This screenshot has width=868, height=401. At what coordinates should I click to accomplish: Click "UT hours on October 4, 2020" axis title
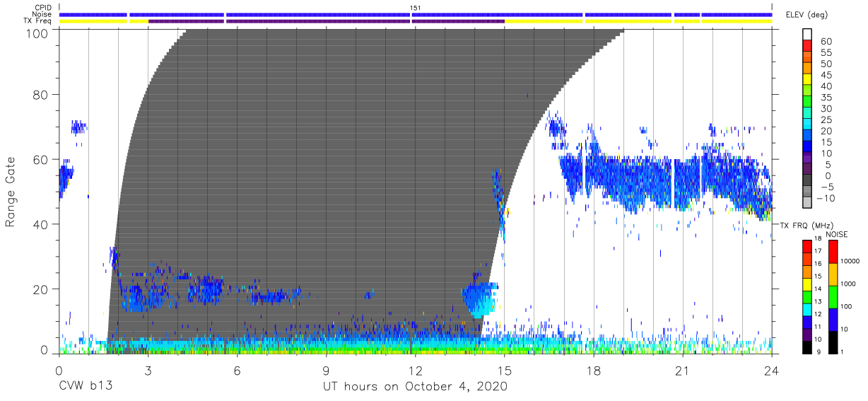[x=414, y=386]
